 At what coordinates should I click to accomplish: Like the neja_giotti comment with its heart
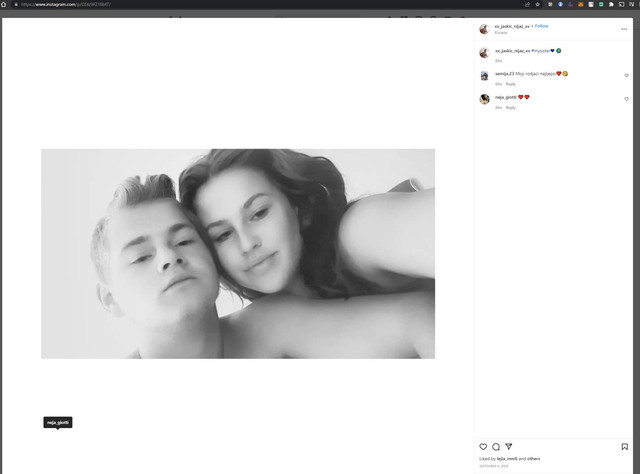(x=627, y=99)
